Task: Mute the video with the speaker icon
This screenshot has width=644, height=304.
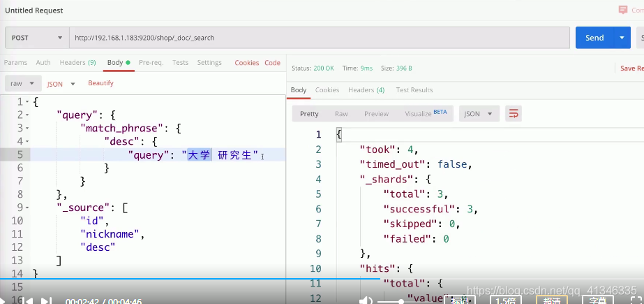Action: click(365, 301)
